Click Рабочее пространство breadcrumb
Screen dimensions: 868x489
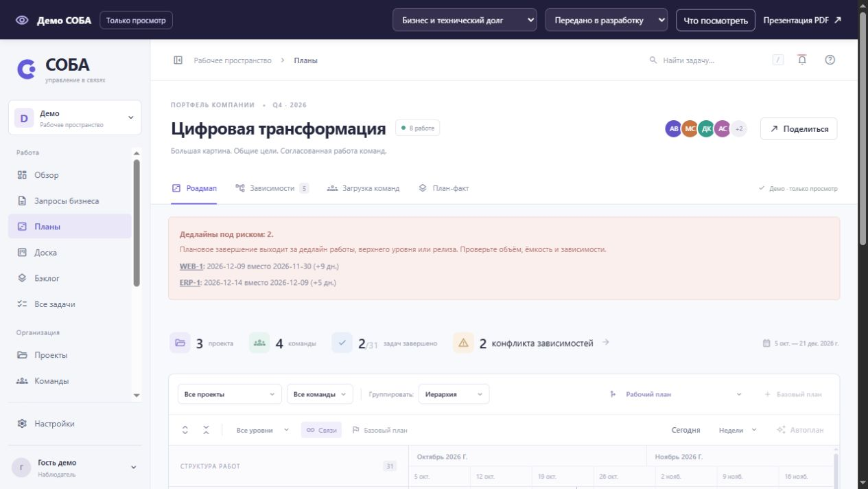(233, 60)
